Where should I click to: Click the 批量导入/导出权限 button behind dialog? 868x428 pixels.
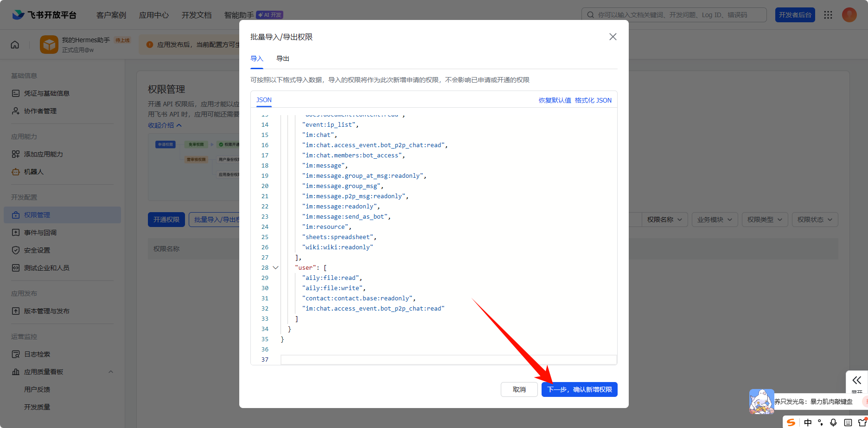click(214, 220)
